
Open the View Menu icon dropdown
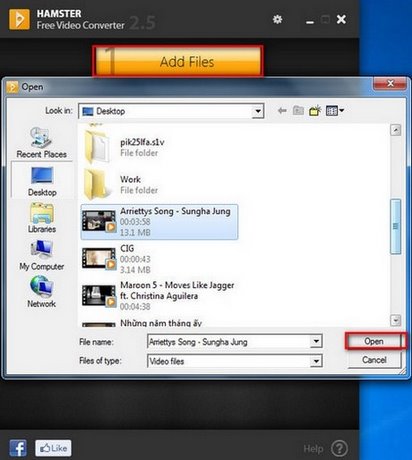click(x=335, y=111)
